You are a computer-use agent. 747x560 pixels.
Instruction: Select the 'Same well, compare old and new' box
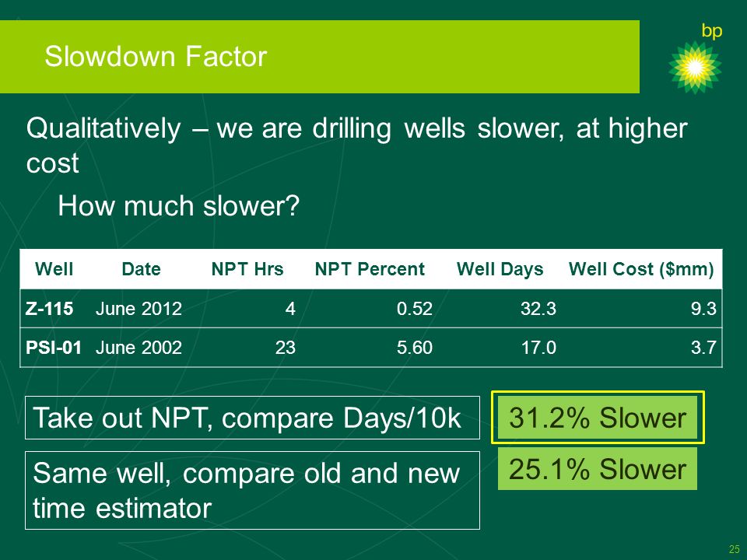tap(252, 491)
